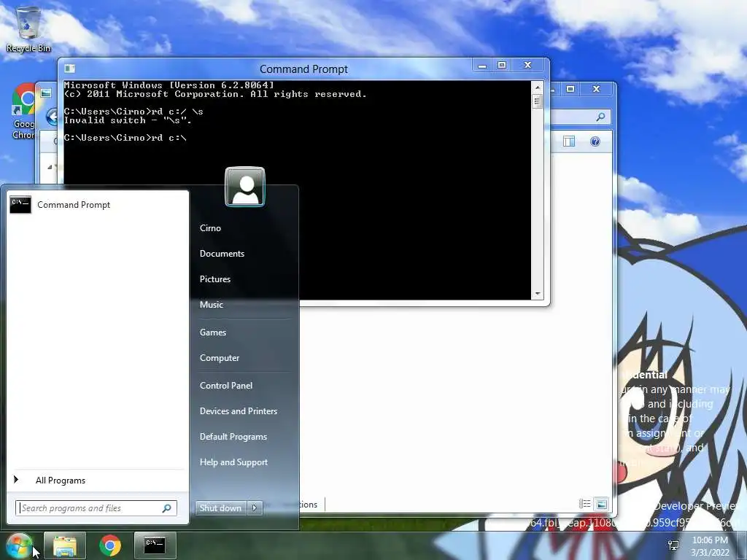Click Command Prompt scrollbar down arrow
The width and height of the screenshot is (747, 560).
[x=538, y=294]
